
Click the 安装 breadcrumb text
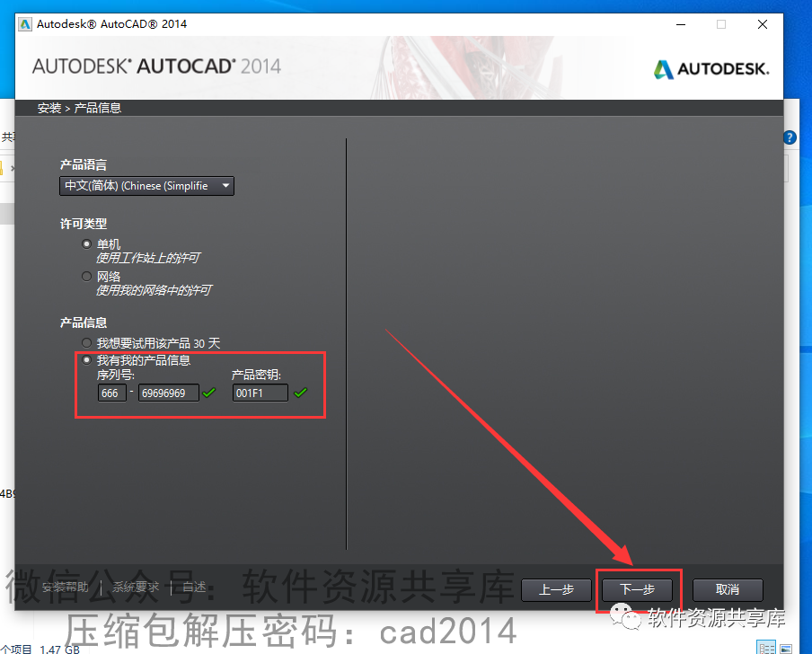point(49,108)
